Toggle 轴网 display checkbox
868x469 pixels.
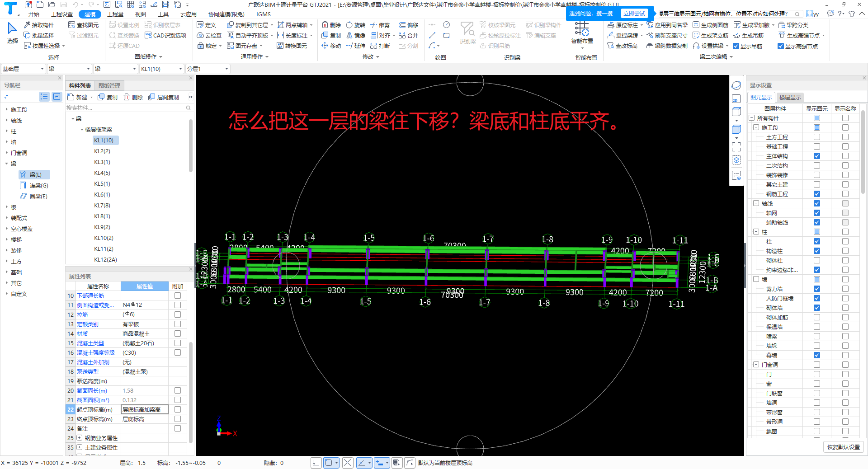pyautogui.click(x=817, y=213)
